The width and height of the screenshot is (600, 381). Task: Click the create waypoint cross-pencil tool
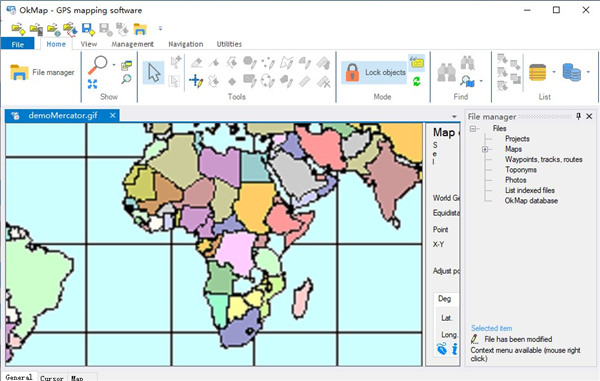pyautogui.click(x=196, y=81)
